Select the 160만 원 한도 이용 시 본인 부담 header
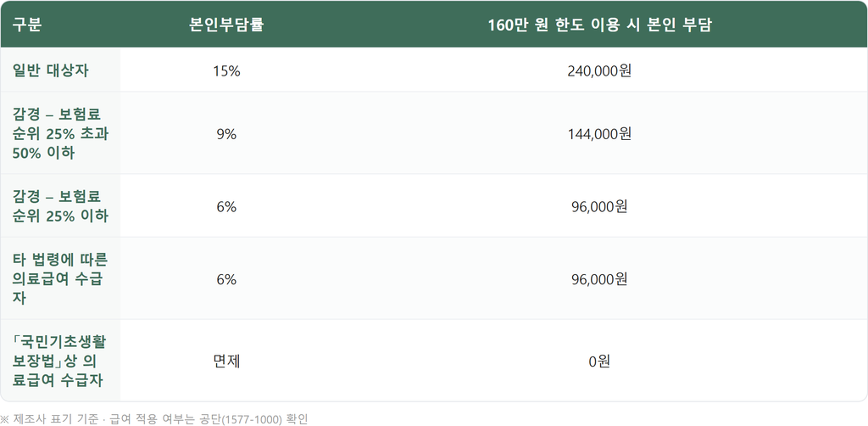Image resolution: width=868 pixels, height=426 pixels. pos(599,25)
